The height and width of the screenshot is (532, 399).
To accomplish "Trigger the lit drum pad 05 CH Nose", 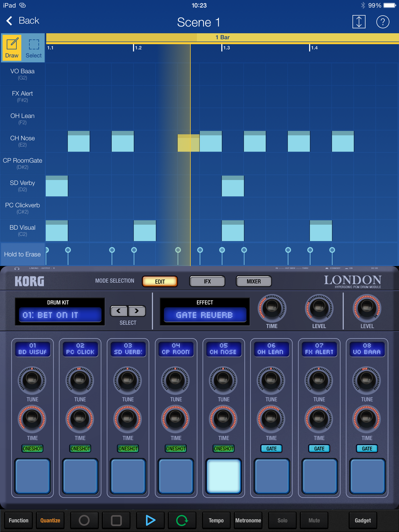I will click(x=224, y=476).
